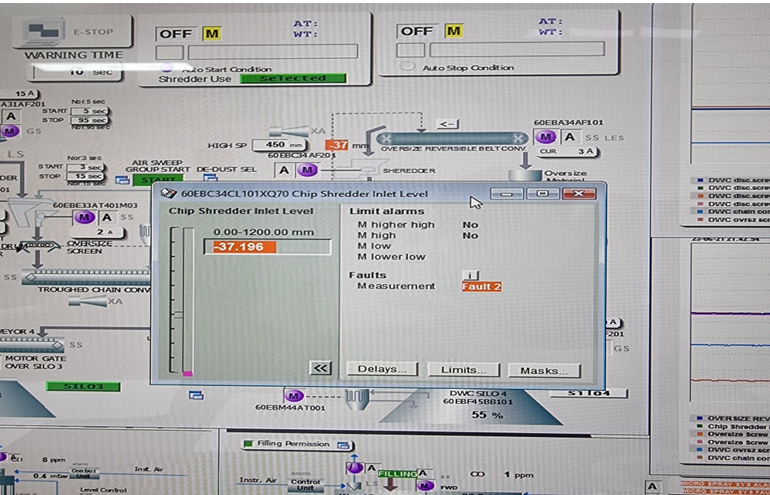Image resolution: width=770 pixels, height=495 pixels.
Task: Click the reverse direction arrow above belt conveyor
Action: (x=448, y=124)
